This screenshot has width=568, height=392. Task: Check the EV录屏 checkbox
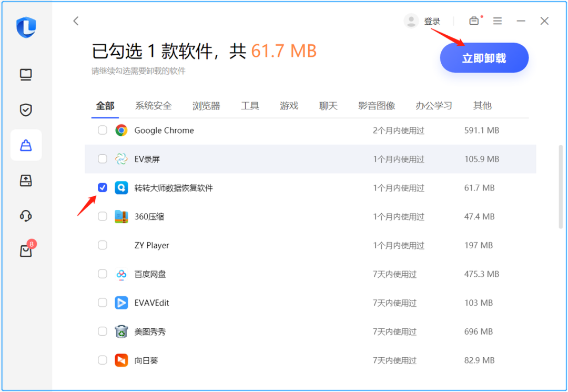coord(103,159)
